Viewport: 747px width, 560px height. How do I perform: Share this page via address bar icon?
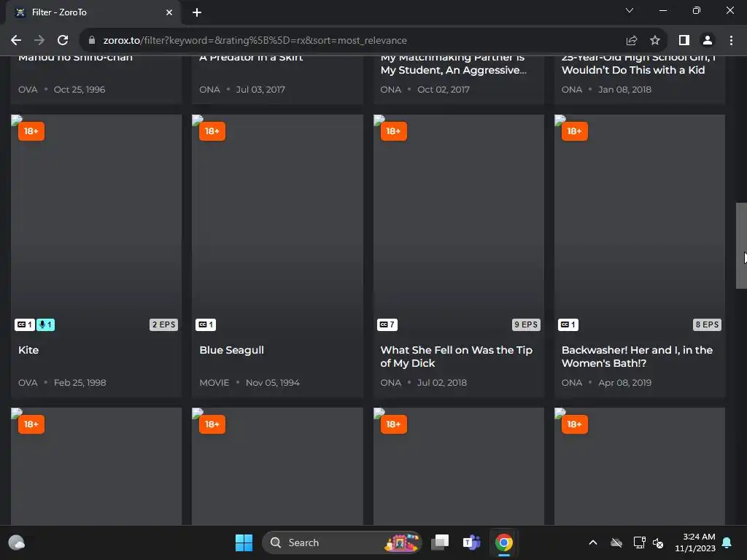tap(632, 41)
